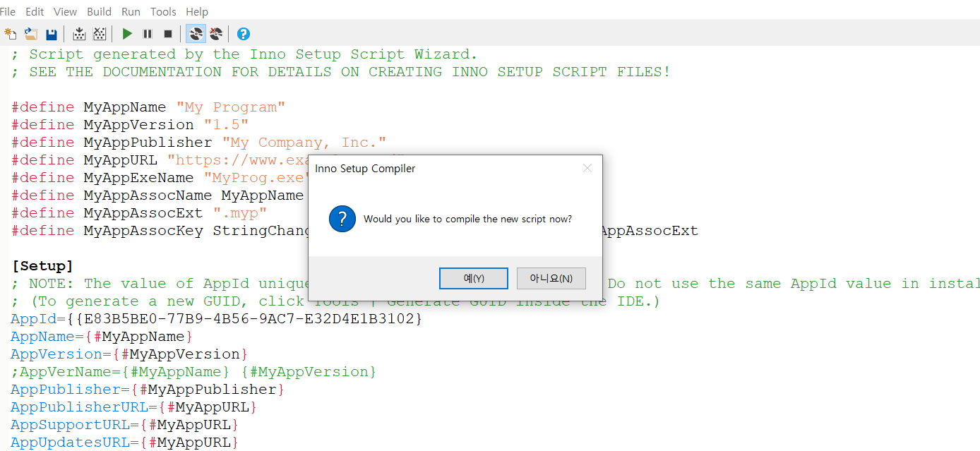
Task: Click the Stop Compile toolbar icon
Action: (100, 34)
